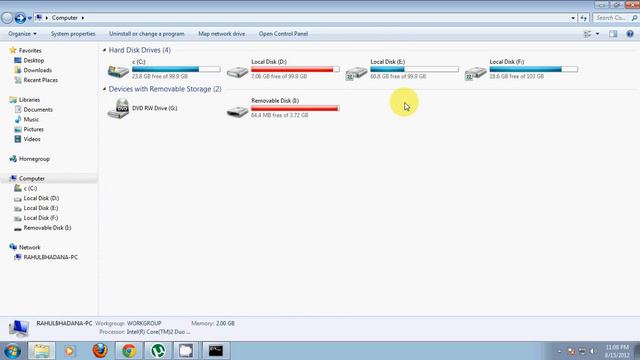Image resolution: width=640 pixels, height=360 pixels.
Task: Open the Help question mark icon
Action: tap(630, 34)
